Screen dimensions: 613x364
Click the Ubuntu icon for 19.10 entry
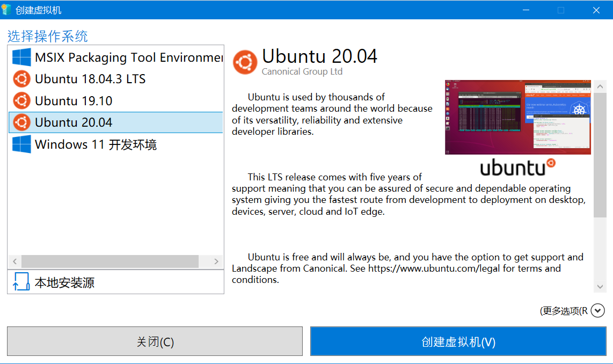pos(20,100)
